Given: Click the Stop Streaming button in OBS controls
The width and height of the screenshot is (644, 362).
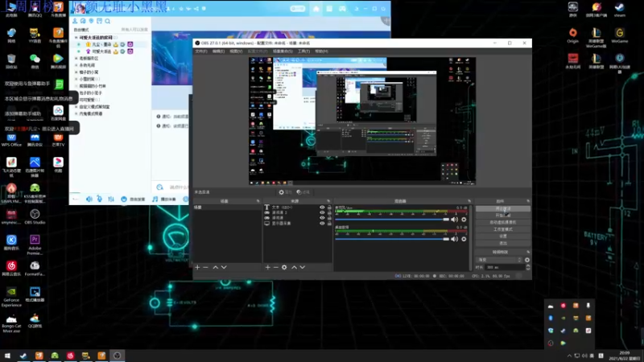Looking at the screenshot, I should [x=502, y=208].
